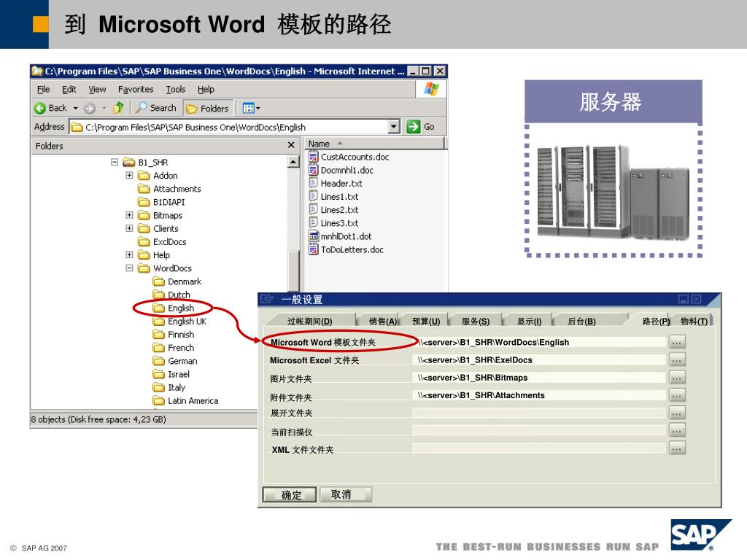Screen dimensions: 747x560
Task: Open Search in Explorer toolbar
Action: pos(156,108)
